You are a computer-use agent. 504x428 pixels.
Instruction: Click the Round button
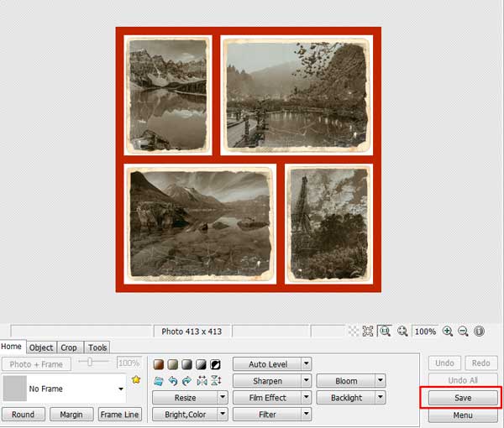[x=24, y=415]
